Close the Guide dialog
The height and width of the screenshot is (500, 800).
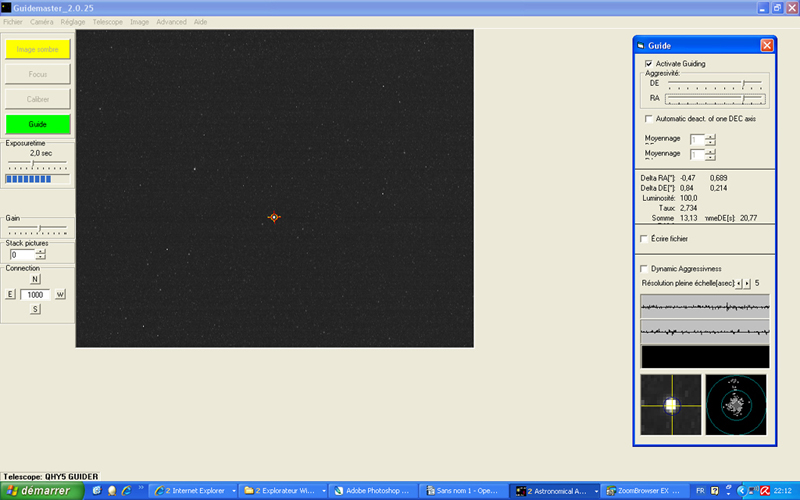(767, 45)
